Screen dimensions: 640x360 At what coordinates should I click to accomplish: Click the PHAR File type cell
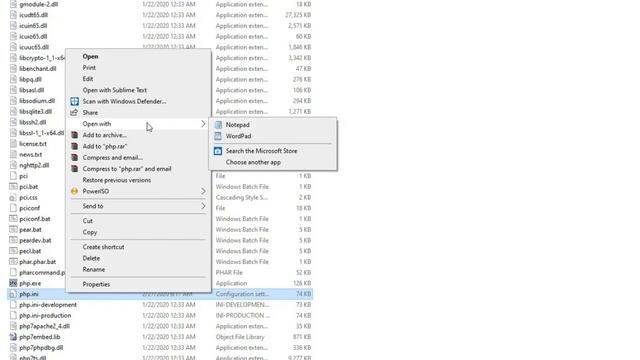tap(229, 273)
